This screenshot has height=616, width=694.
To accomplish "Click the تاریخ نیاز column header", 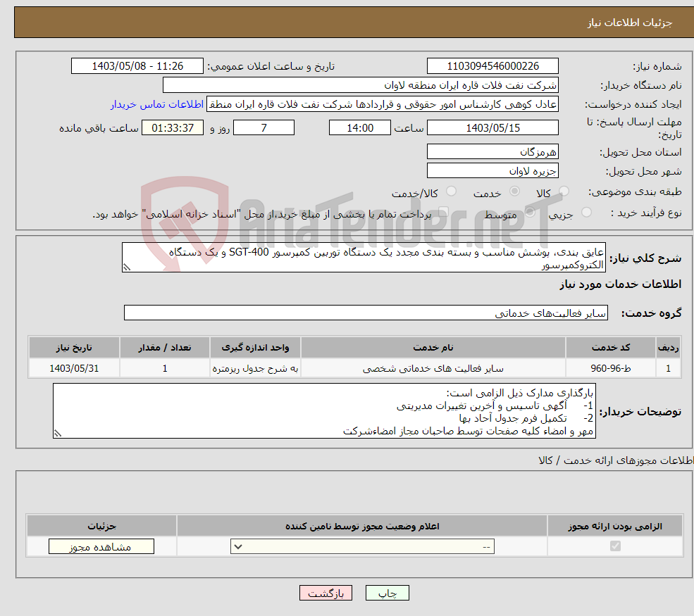I will (x=74, y=348).
